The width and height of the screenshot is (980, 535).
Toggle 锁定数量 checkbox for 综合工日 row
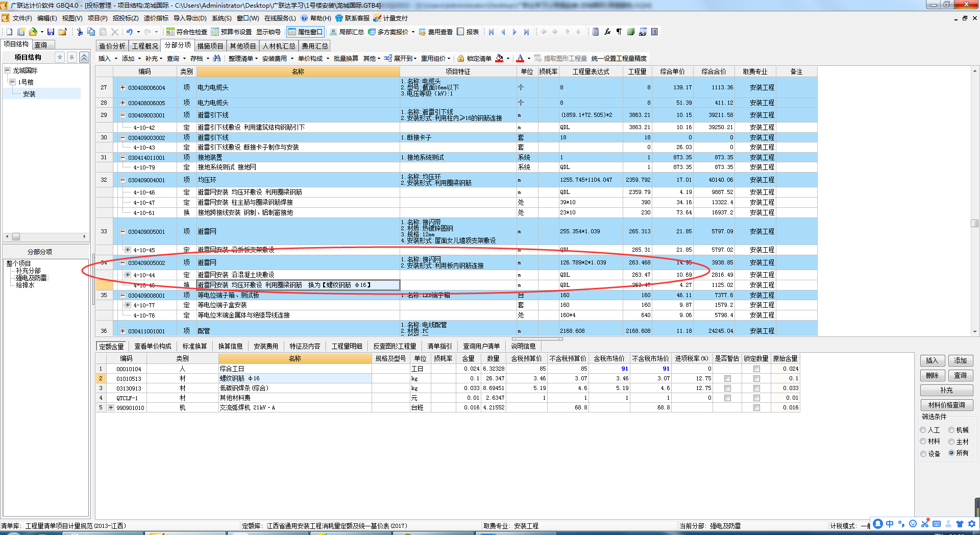tap(756, 369)
